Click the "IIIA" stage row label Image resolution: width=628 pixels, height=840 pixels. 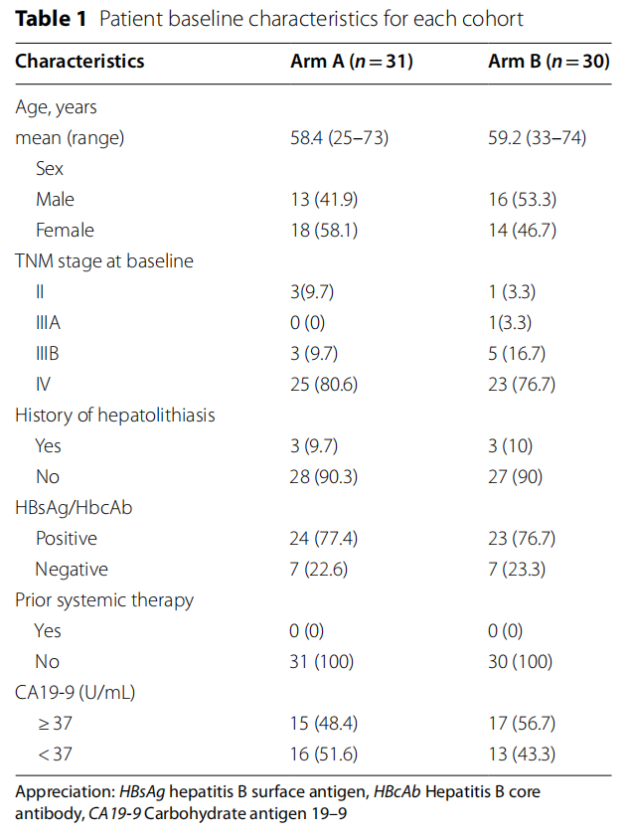[50, 323]
